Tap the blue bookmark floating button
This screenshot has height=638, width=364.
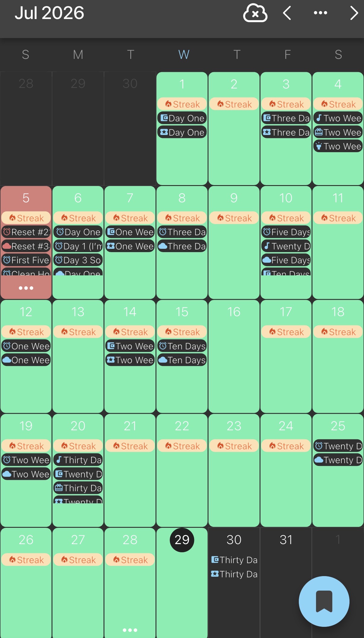(x=324, y=601)
